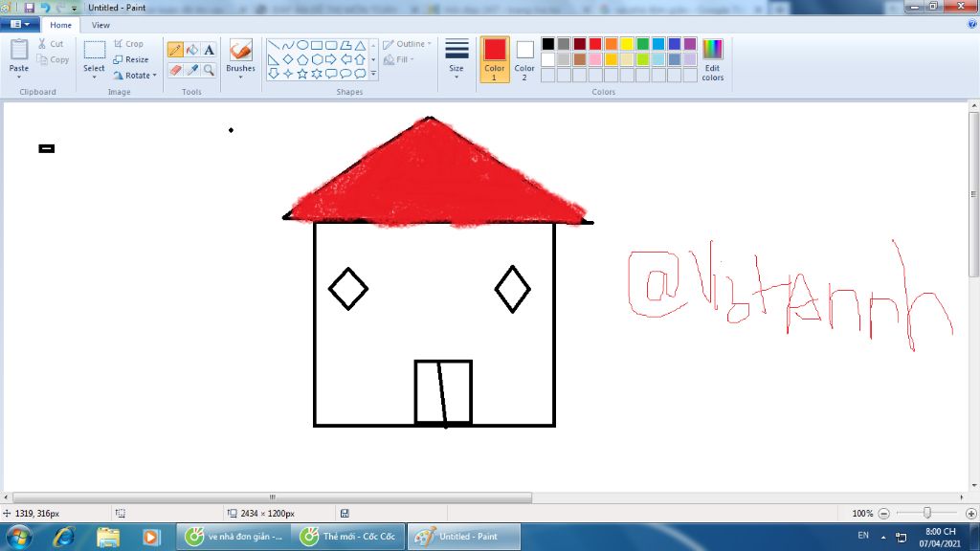
Task: Choose the Left arrow shape
Action: (345, 60)
